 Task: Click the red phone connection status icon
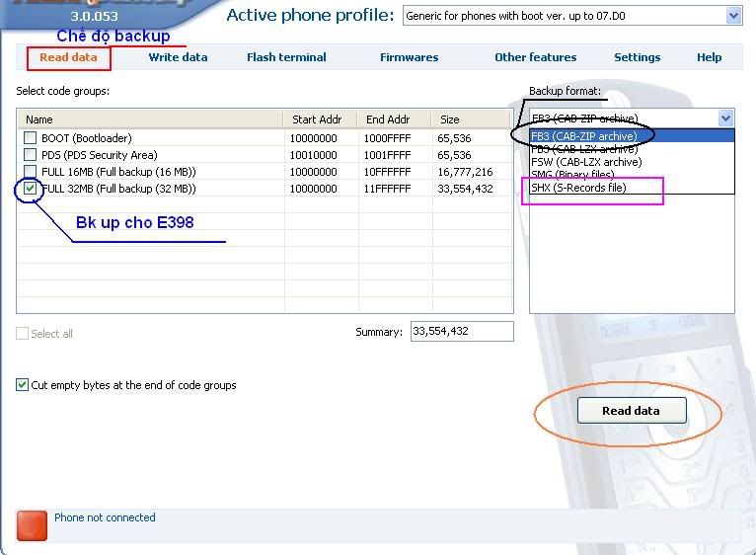point(33,525)
